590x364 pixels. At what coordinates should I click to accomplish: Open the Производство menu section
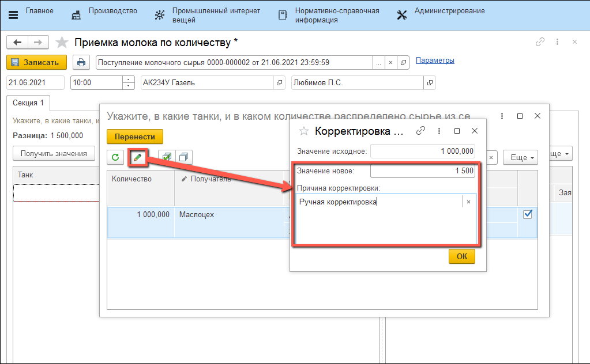[105, 12]
